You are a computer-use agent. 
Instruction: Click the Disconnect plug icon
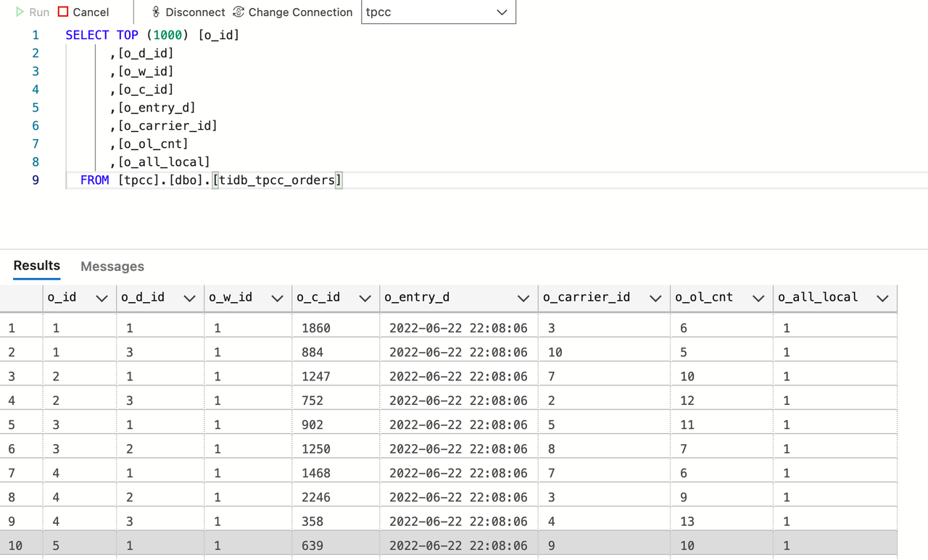155,12
